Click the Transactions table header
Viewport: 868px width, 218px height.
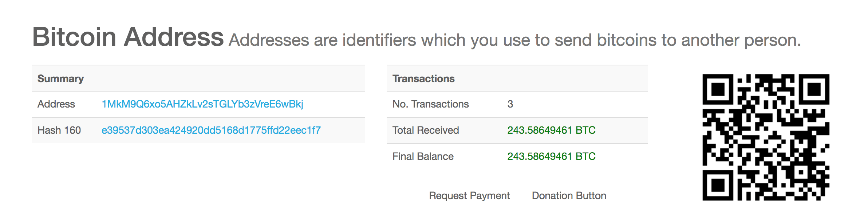(423, 78)
